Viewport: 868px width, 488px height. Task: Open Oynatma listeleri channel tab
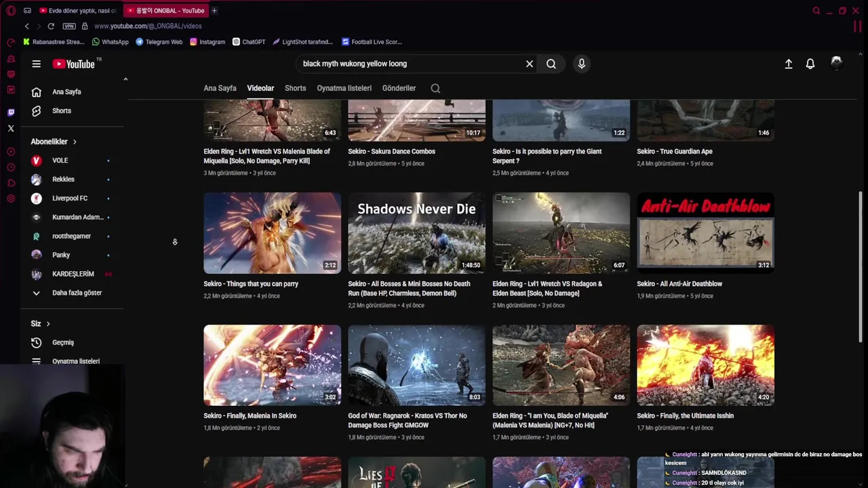(x=344, y=88)
